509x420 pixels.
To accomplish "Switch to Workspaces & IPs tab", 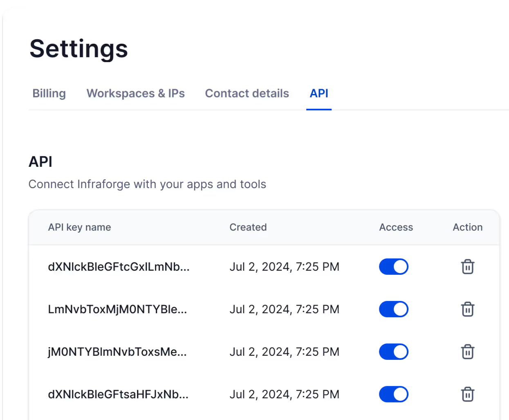I will click(x=136, y=94).
